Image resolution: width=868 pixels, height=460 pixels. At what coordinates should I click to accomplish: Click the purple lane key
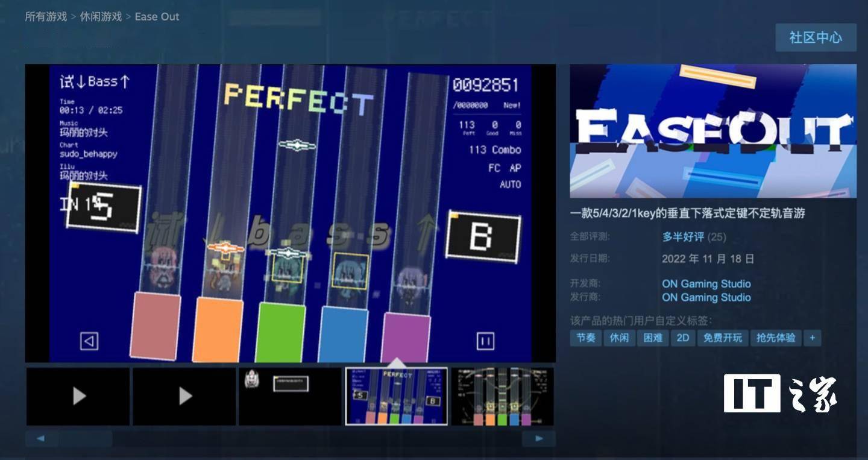pos(406,337)
